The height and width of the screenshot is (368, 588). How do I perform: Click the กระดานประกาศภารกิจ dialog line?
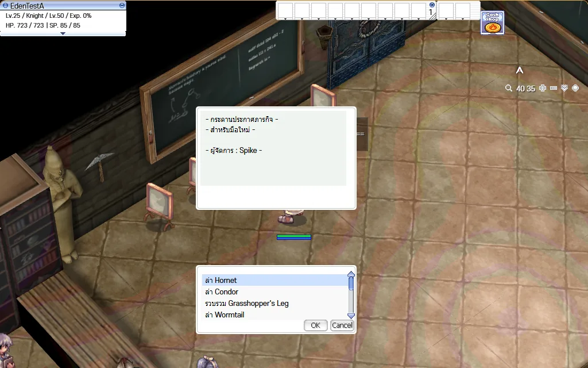(x=242, y=120)
